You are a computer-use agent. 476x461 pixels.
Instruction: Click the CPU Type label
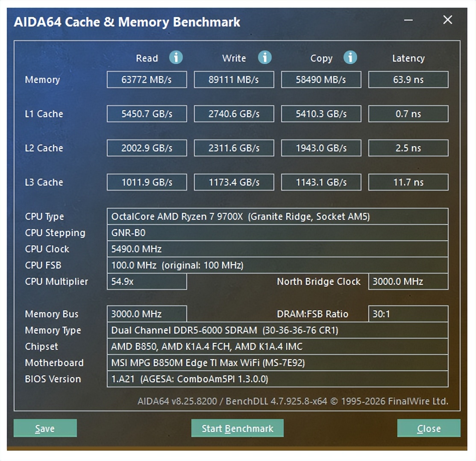click(44, 217)
